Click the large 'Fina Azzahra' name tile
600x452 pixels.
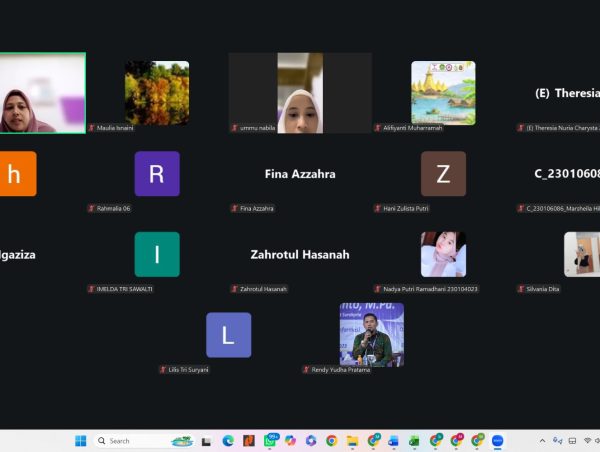tap(300, 174)
